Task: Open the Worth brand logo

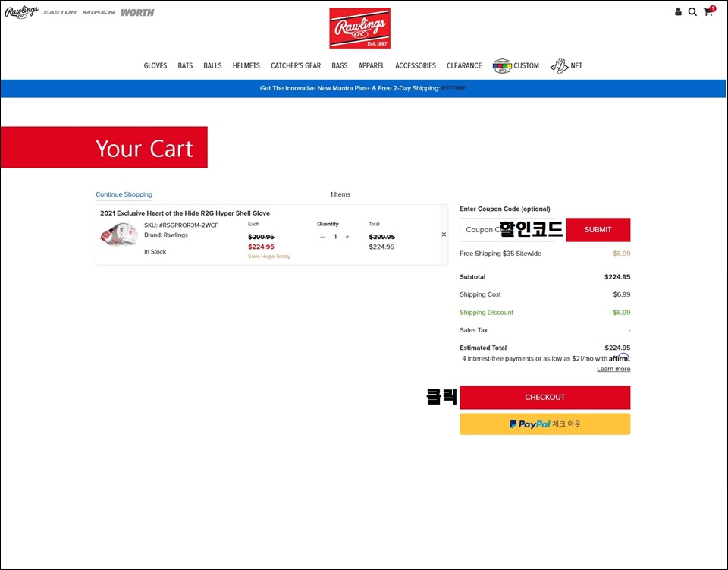Action: 137,13
